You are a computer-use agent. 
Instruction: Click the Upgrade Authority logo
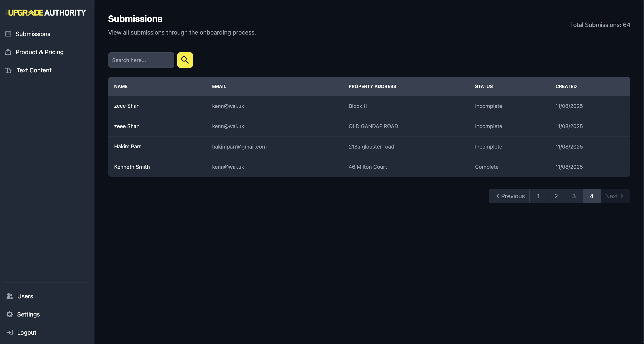click(x=45, y=13)
